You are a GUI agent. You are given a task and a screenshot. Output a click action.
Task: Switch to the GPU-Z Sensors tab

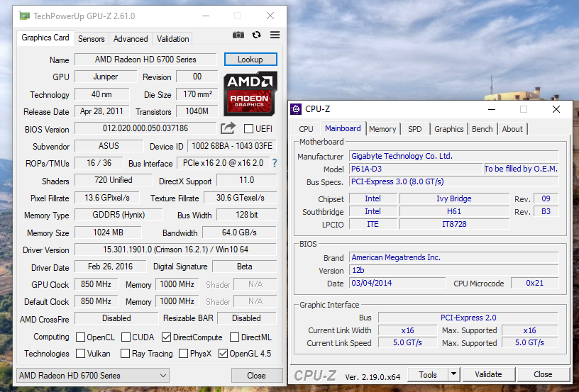click(x=92, y=39)
